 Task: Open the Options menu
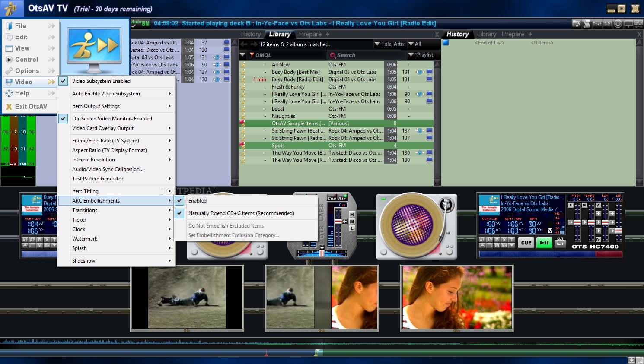click(x=30, y=71)
